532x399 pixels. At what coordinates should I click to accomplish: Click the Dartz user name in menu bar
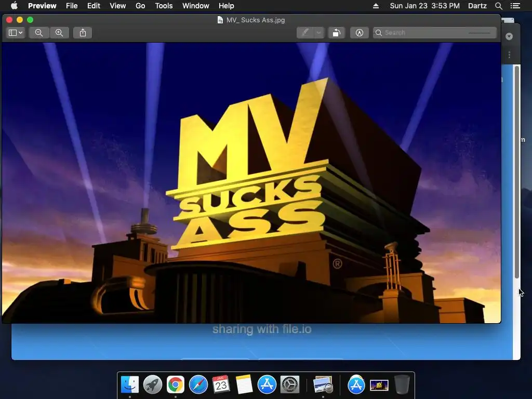pyautogui.click(x=477, y=6)
